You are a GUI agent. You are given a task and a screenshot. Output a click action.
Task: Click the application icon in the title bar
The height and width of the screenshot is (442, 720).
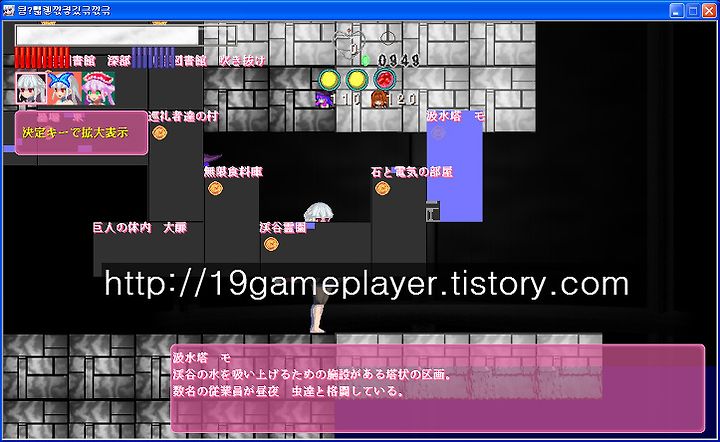tap(9, 10)
